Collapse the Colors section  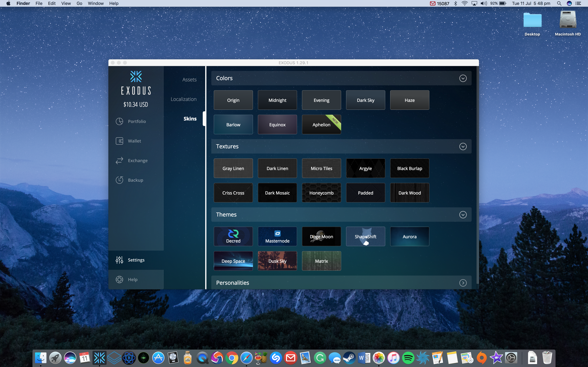coord(463,78)
